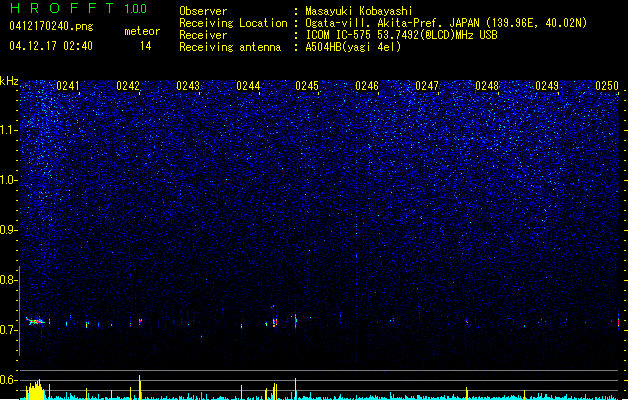Click the 0249 time marker
The height and width of the screenshot is (400, 629).
tap(547, 86)
